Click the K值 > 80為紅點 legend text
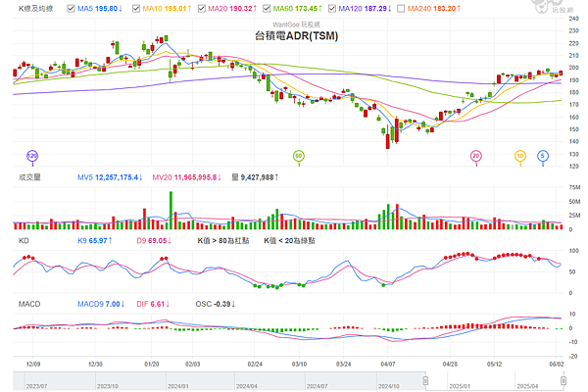The width and height of the screenshot is (588, 392). 223,241
